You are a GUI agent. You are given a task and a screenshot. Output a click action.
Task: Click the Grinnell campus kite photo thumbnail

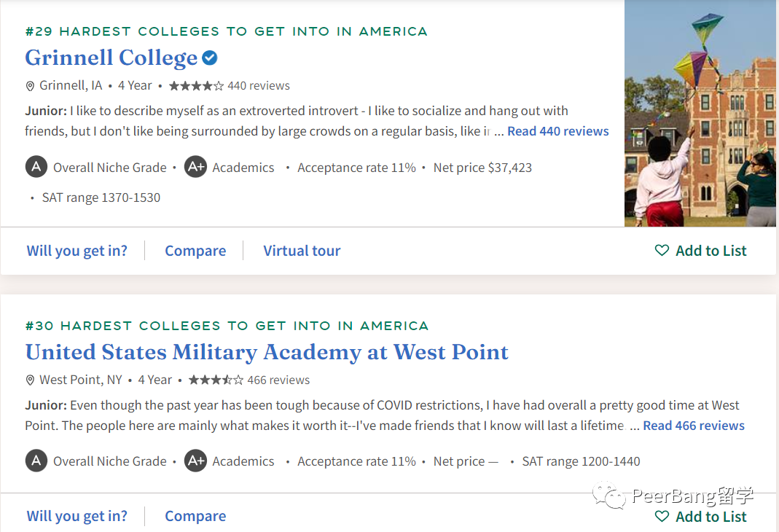click(700, 113)
